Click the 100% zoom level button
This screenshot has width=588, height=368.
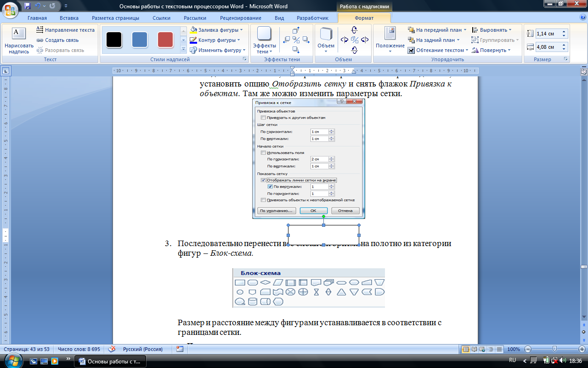coord(513,349)
